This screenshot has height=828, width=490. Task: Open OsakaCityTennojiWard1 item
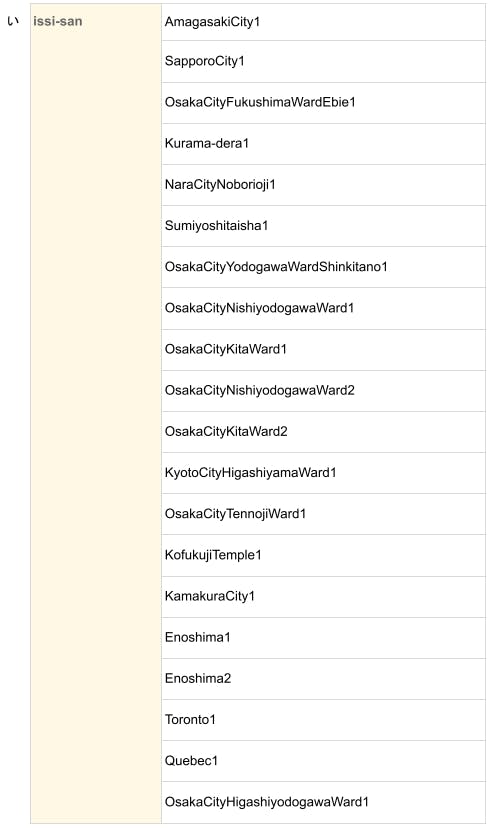pyautogui.click(x=235, y=514)
